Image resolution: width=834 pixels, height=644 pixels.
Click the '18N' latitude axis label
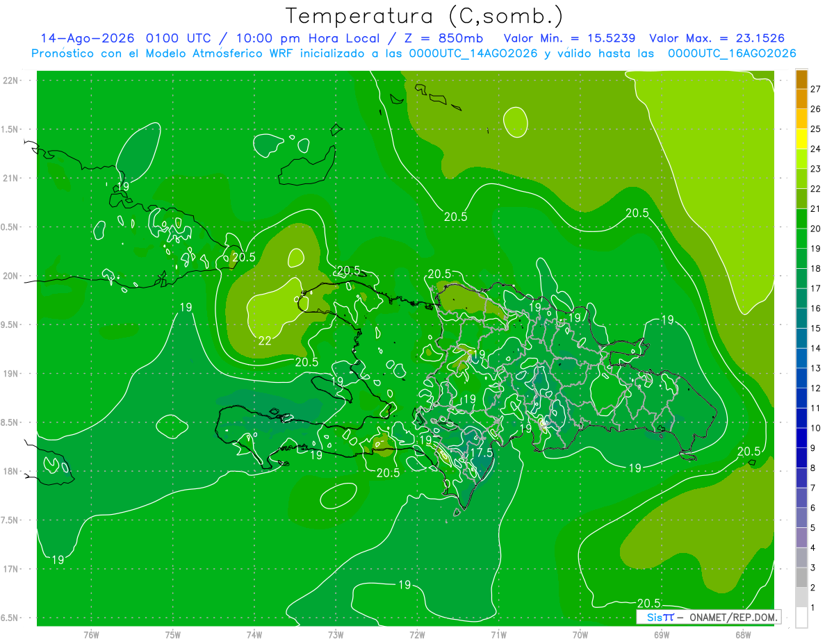click(10, 472)
